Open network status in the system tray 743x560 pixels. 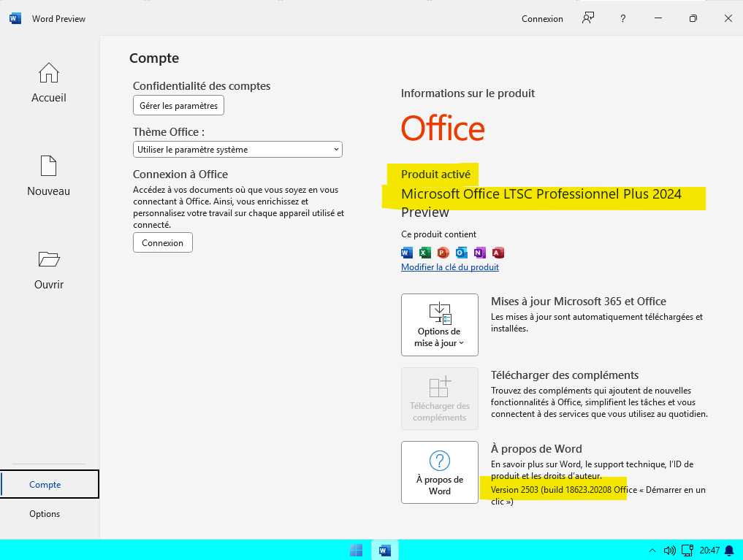pos(687,550)
